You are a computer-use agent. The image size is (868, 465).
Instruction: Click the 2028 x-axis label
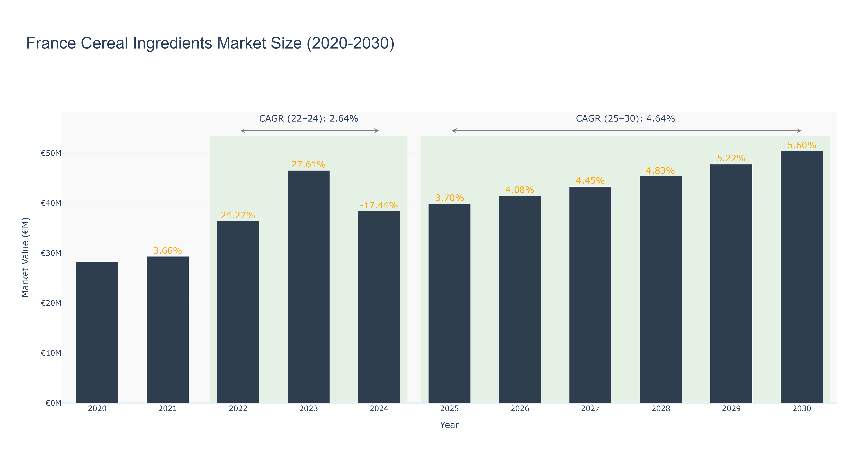660,409
